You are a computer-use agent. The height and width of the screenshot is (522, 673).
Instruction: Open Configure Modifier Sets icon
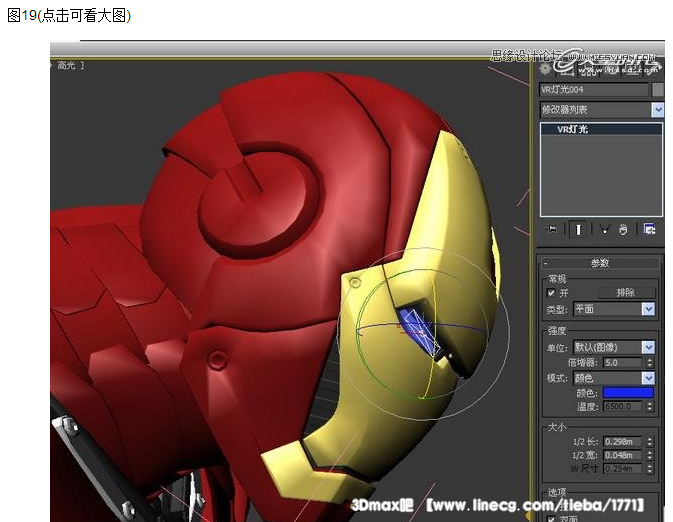coord(649,230)
